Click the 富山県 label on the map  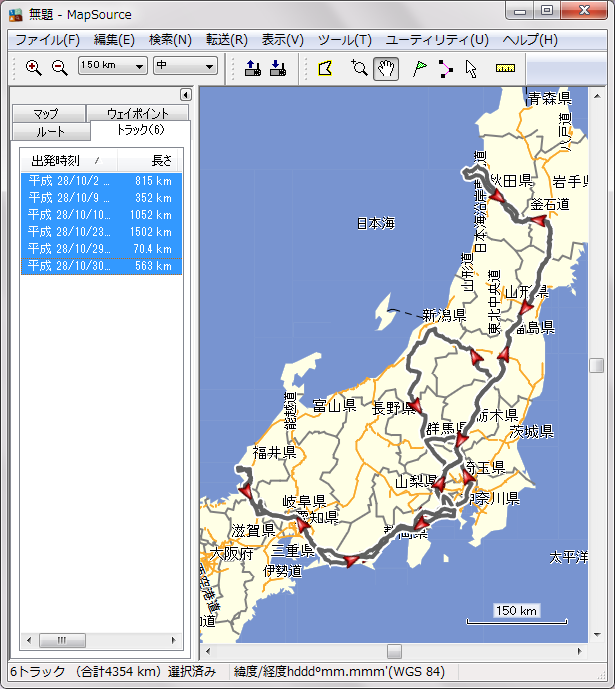tap(334, 405)
